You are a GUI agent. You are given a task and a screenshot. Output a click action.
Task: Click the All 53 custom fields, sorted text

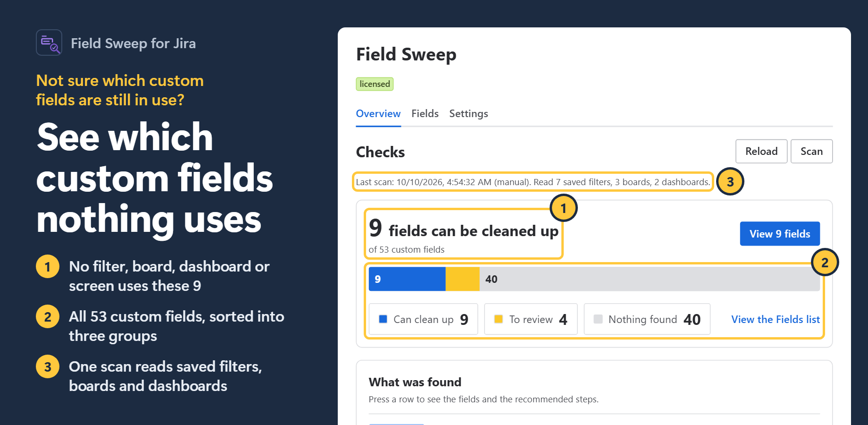click(x=176, y=326)
